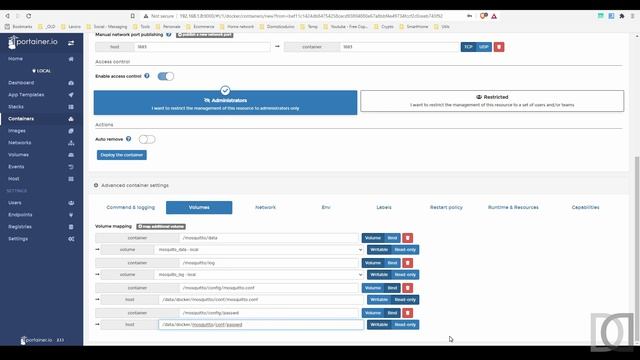Viewport: 640px width, 360px height.
Task: Set mosquitto.conf mapping type to Volume
Action: click(373, 288)
